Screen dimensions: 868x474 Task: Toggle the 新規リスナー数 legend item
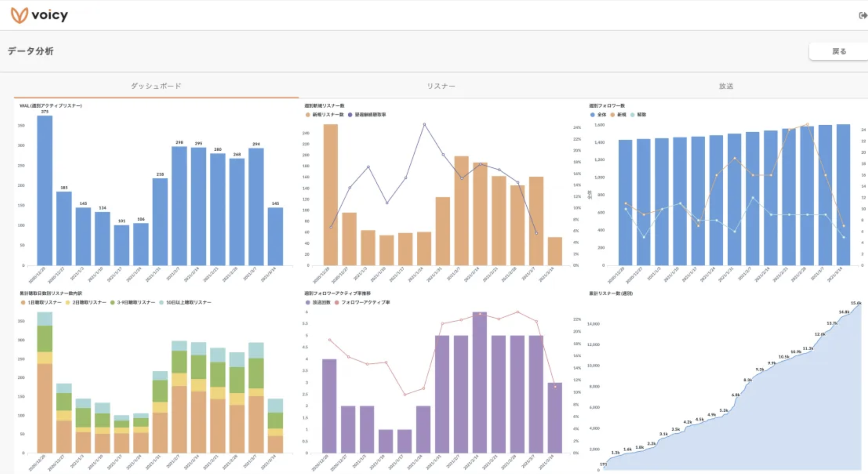pos(325,115)
